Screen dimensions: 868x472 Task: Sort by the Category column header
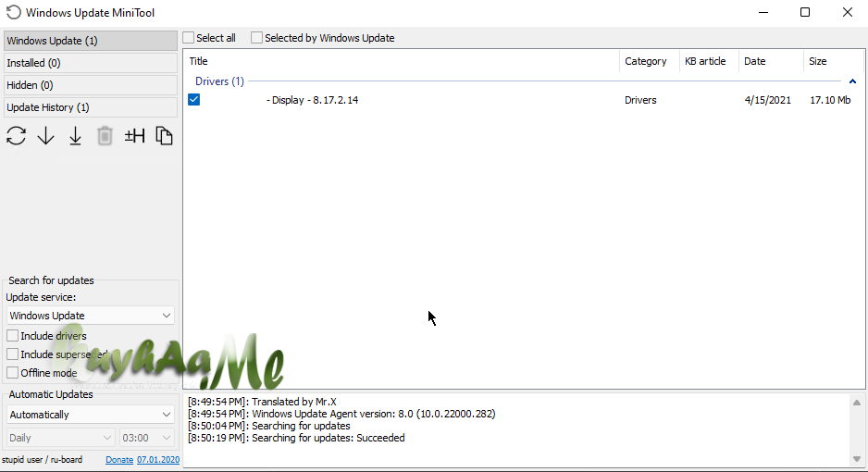tap(650, 61)
